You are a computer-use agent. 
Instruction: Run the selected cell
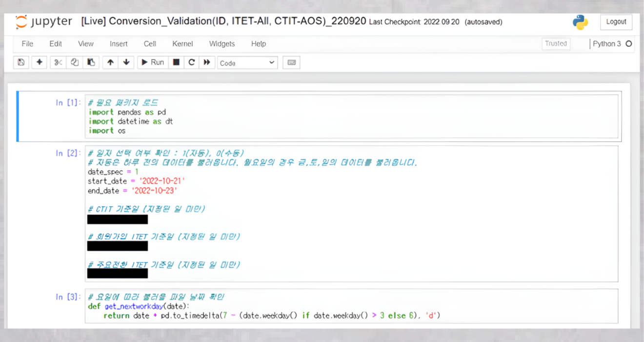pyautogui.click(x=153, y=63)
